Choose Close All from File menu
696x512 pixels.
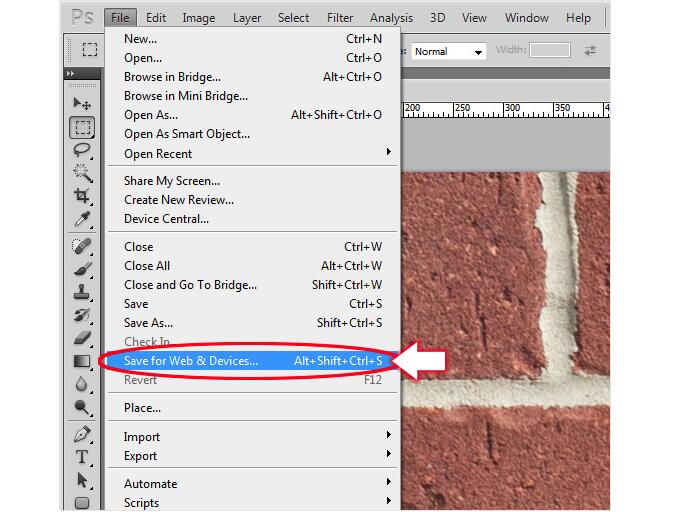pos(252,266)
